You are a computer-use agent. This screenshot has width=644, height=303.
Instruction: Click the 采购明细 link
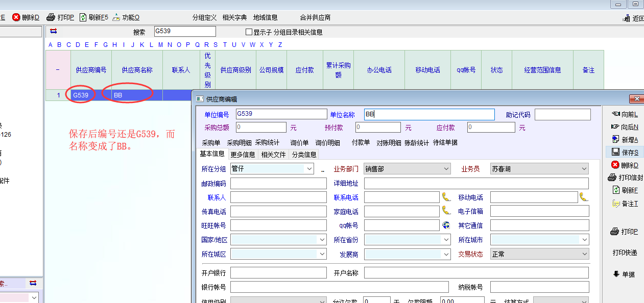(239, 143)
